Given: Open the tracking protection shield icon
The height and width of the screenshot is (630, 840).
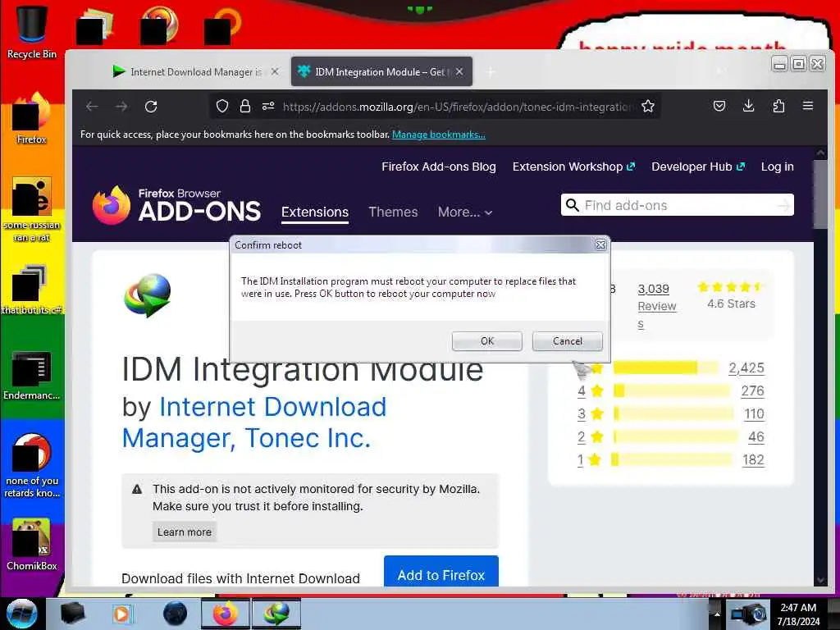Looking at the screenshot, I should (221, 106).
